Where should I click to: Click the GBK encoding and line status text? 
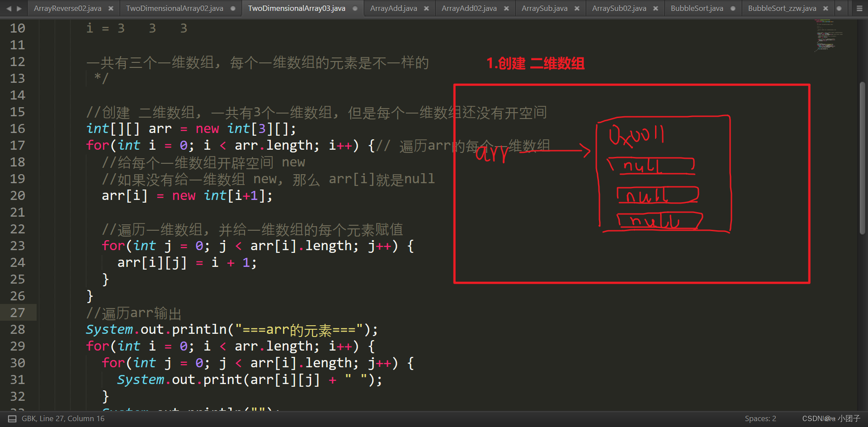(63, 419)
